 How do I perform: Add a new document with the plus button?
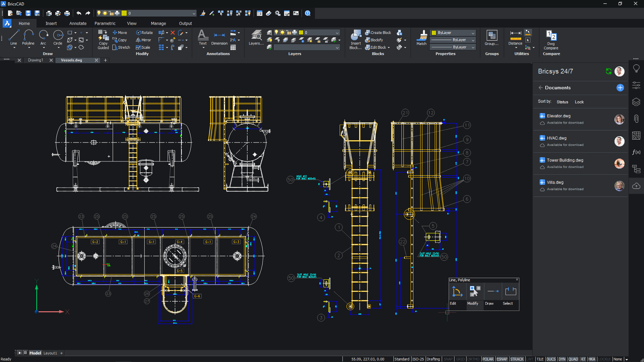coord(620,88)
